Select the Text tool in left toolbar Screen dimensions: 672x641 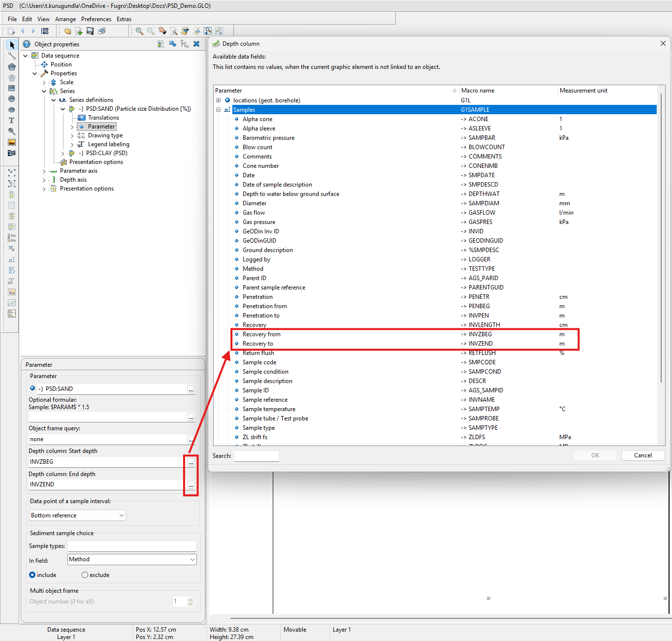[x=11, y=121]
